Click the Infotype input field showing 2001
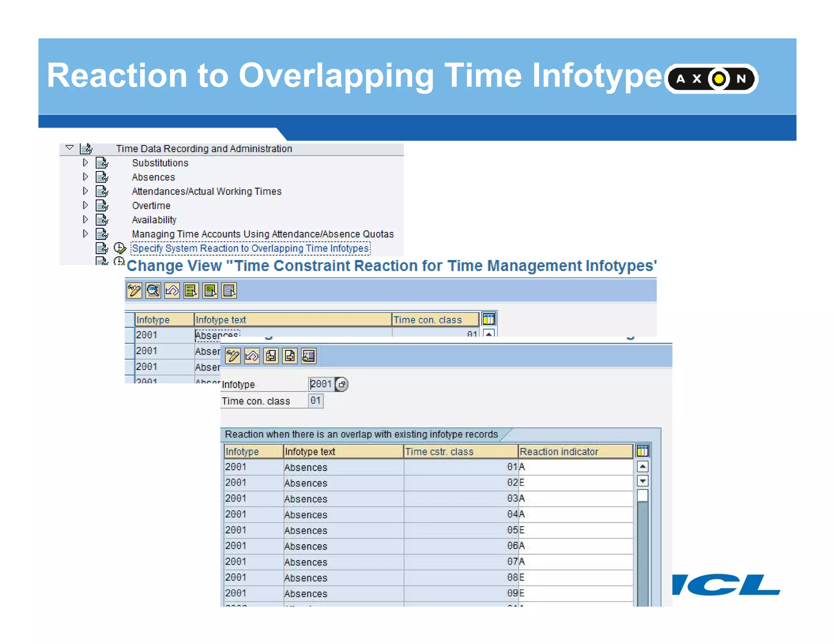Image resolution: width=834 pixels, height=644 pixels. click(x=321, y=384)
